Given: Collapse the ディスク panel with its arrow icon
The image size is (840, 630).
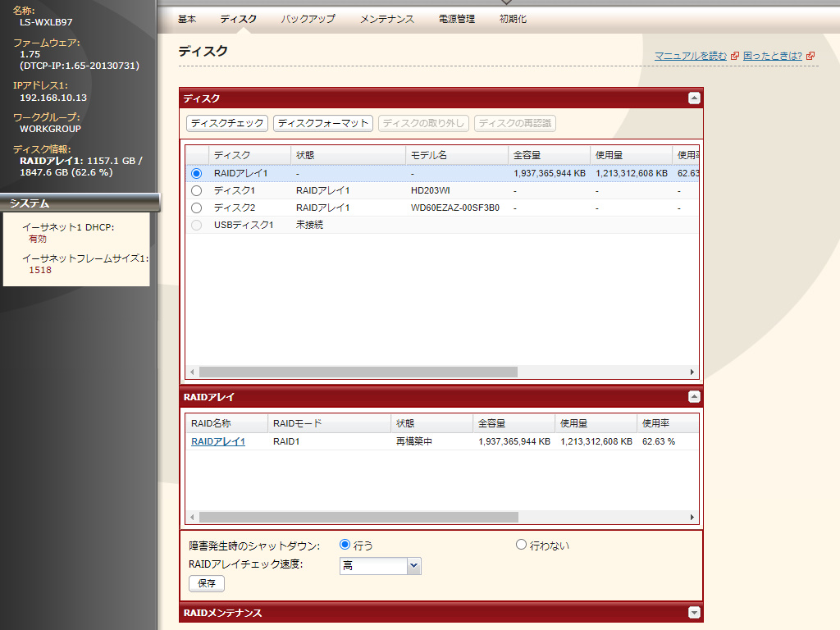Looking at the screenshot, I should [694, 98].
